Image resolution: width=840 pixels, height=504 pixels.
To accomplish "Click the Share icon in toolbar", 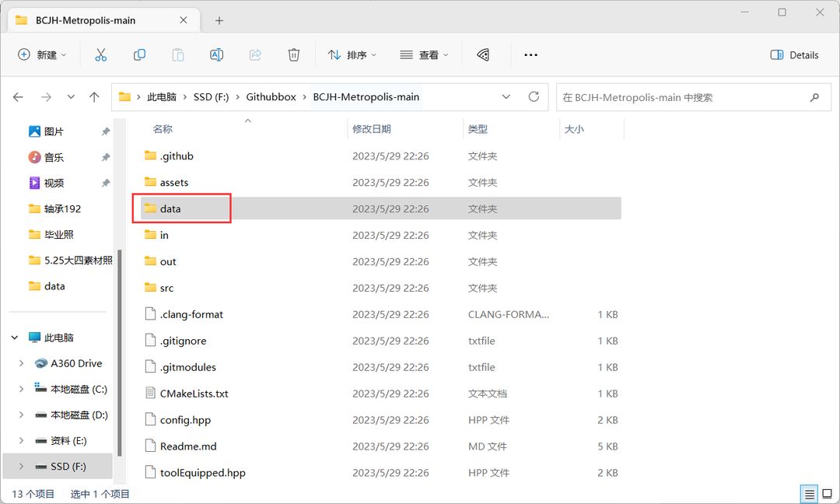I will pyautogui.click(x=255, y=54).
